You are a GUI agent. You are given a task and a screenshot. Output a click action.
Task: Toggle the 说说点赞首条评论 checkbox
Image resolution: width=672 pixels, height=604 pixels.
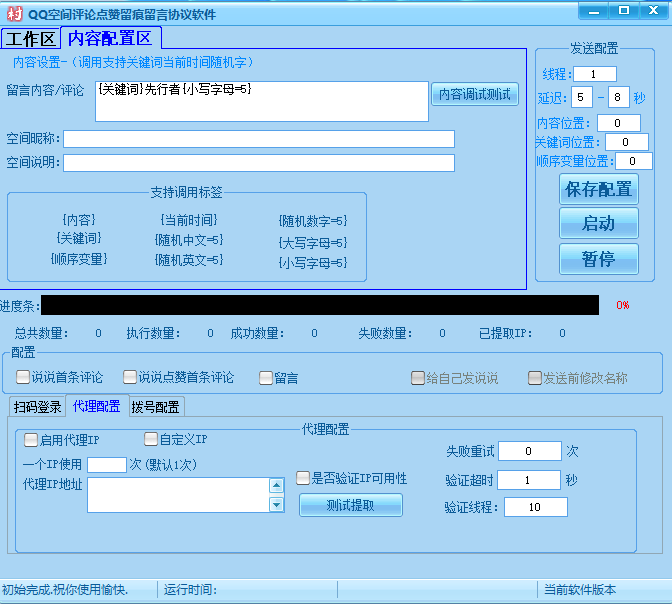point(130,377)
